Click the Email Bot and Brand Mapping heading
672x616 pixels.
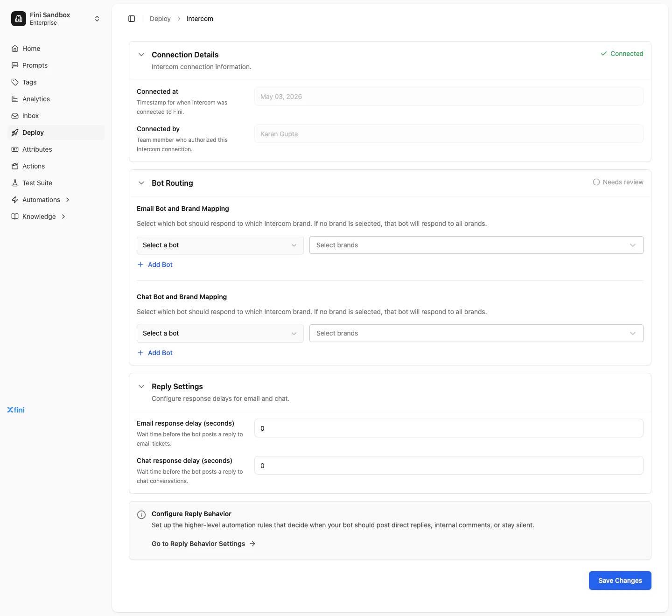[x=183, y=209]
